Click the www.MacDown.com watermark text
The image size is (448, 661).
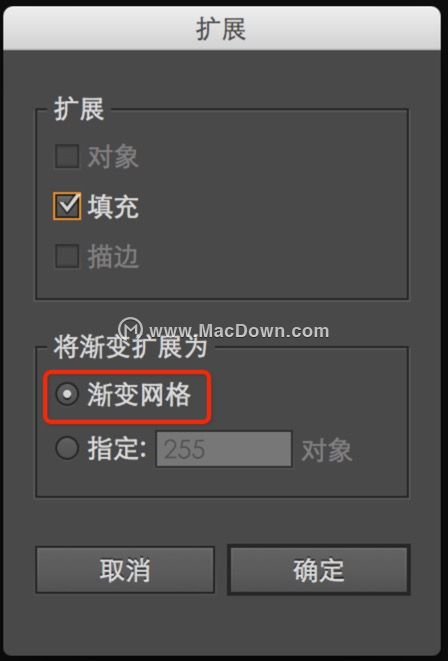coord(239,331)
